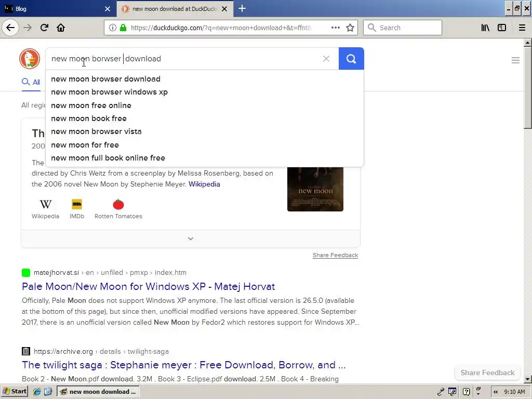The height and width of the screenshot is (399, 532).
Task: Open DuckDuckGo side menu icon
Action: pos(515,60)
